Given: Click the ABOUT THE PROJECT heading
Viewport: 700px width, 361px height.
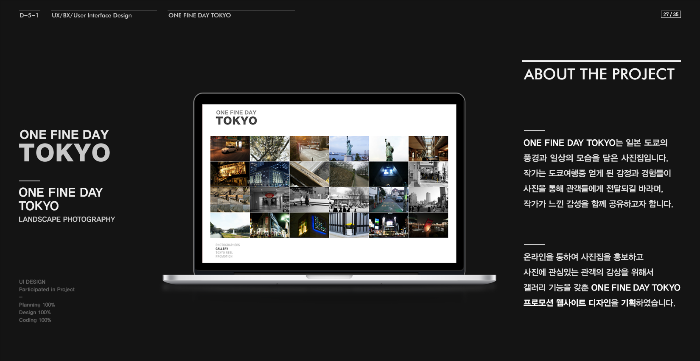Looking at the screenshot, I should 599,74.
